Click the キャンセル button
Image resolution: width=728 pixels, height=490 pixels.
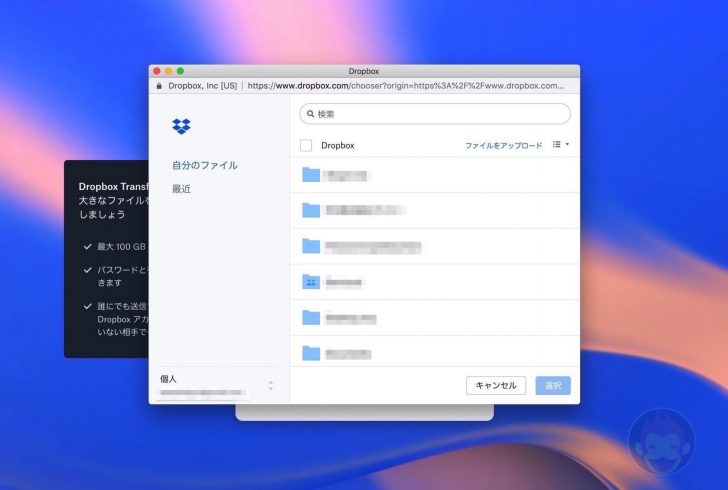496,385
